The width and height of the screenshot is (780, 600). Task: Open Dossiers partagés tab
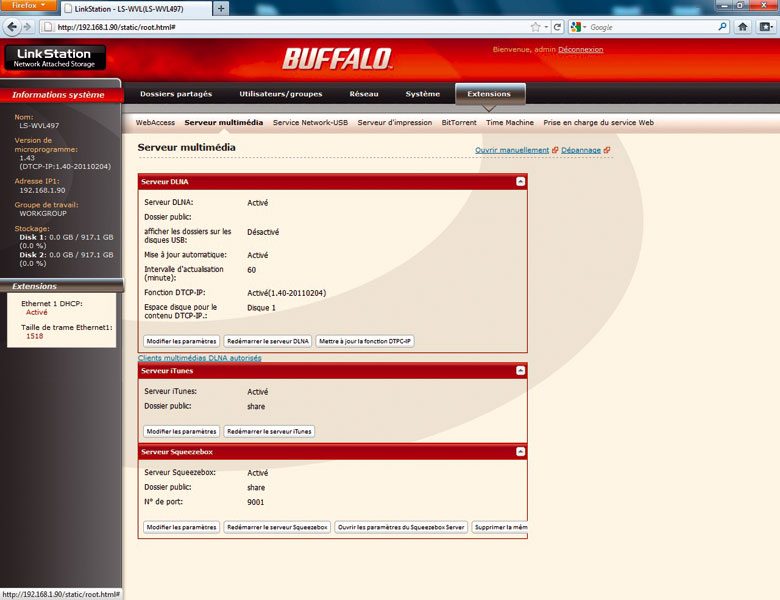[176, 94]
